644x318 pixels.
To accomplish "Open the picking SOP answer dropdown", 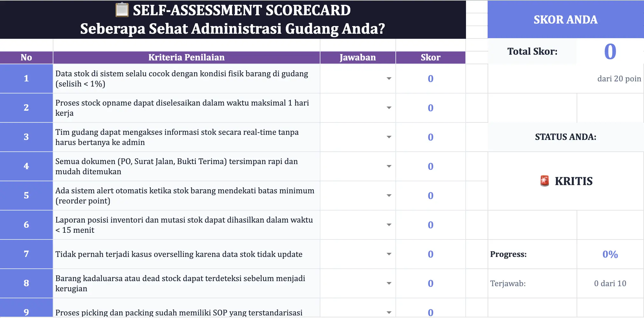I will tap(389, 312).
